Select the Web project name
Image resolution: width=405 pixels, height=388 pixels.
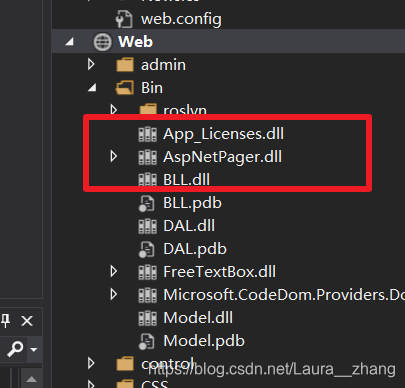[x=136, y=42]
